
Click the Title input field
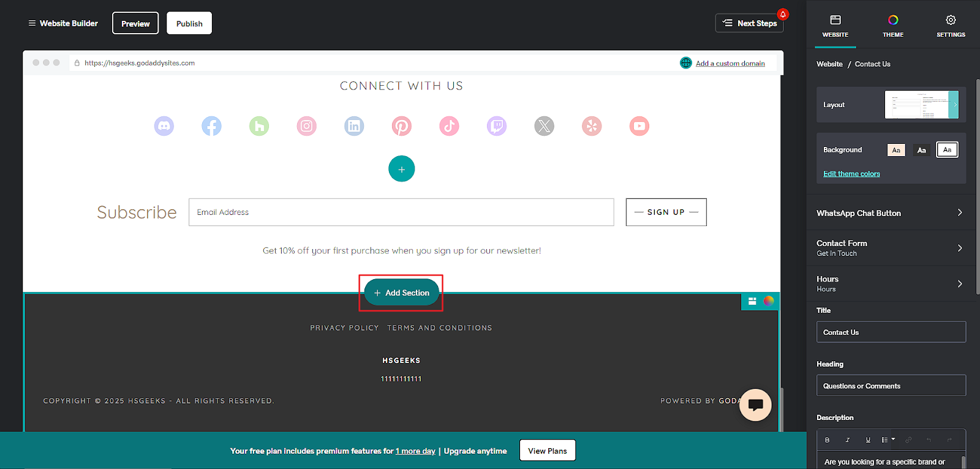[x=891, y=332]
